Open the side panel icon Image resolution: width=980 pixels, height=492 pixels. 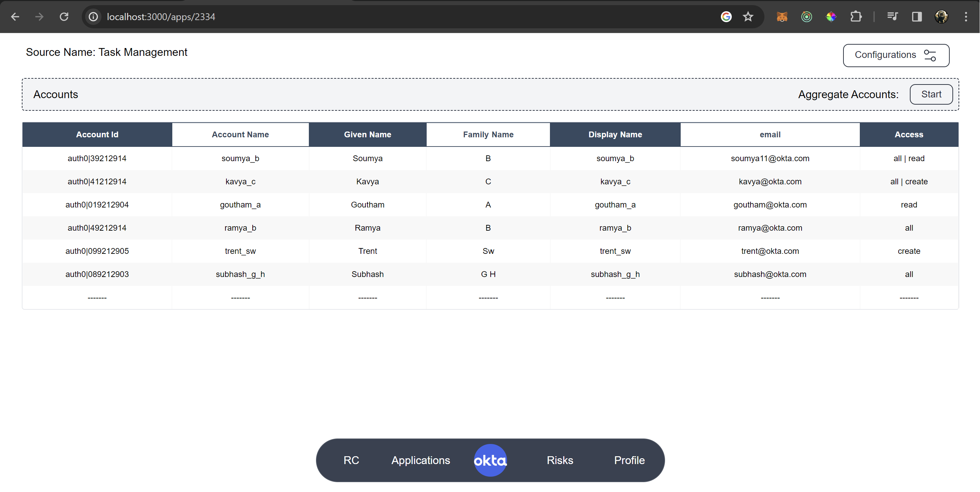[x=916, y=16]
